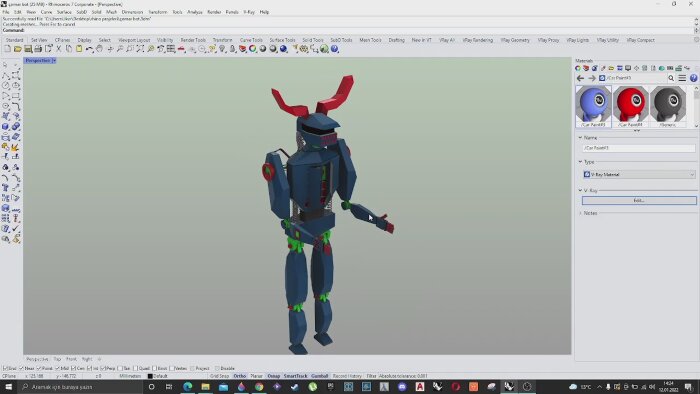Toggle the Near osnap checkbox
Screen dimensions: 700x394
click(21, 368)
